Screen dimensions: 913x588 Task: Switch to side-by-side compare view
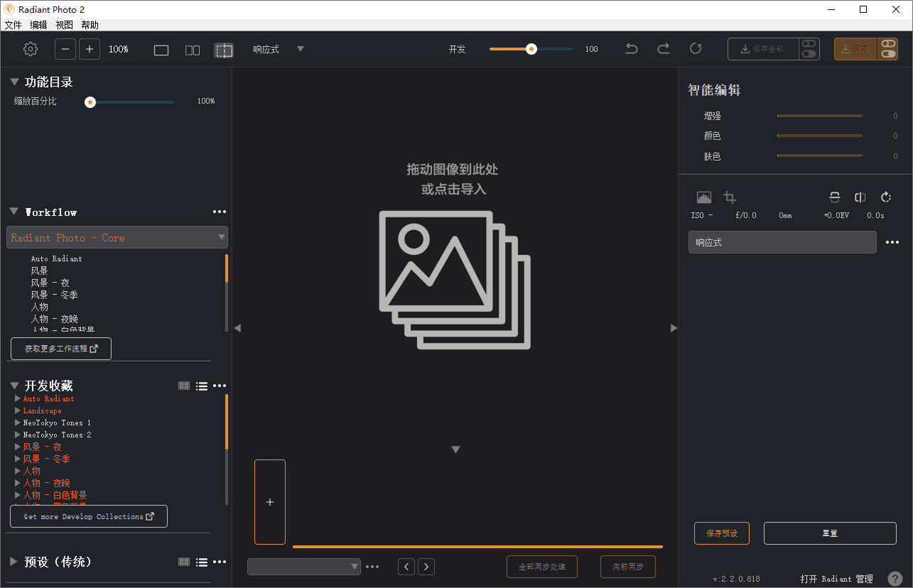[193, 50]
